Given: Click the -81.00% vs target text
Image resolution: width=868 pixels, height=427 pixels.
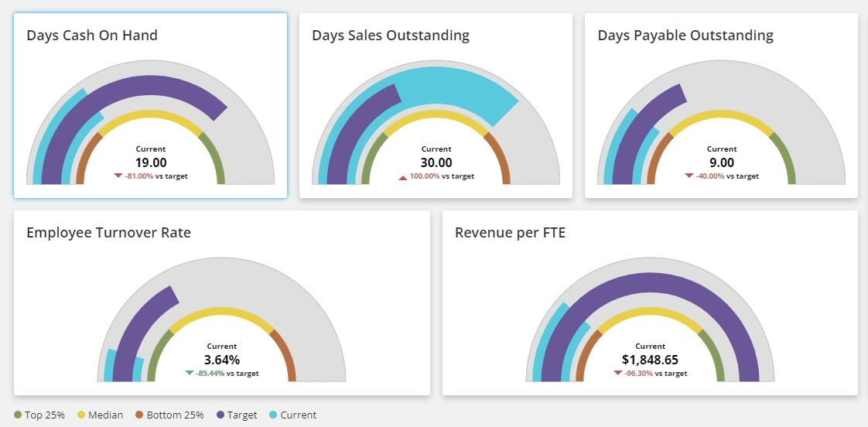Looking at the screenshot, I should click(156, 176).
